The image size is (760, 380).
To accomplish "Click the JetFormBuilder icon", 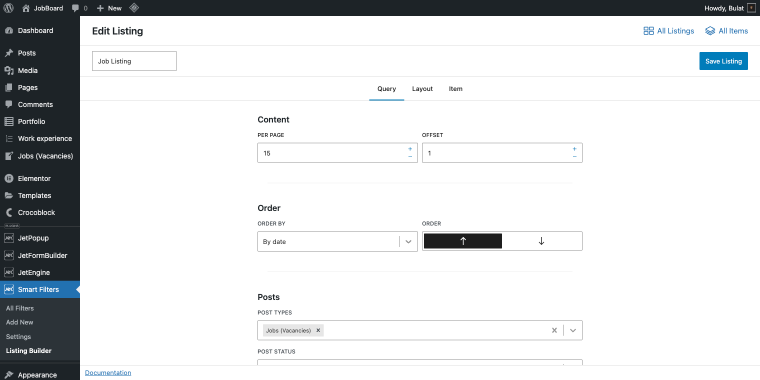I will (x=9, y=255).
